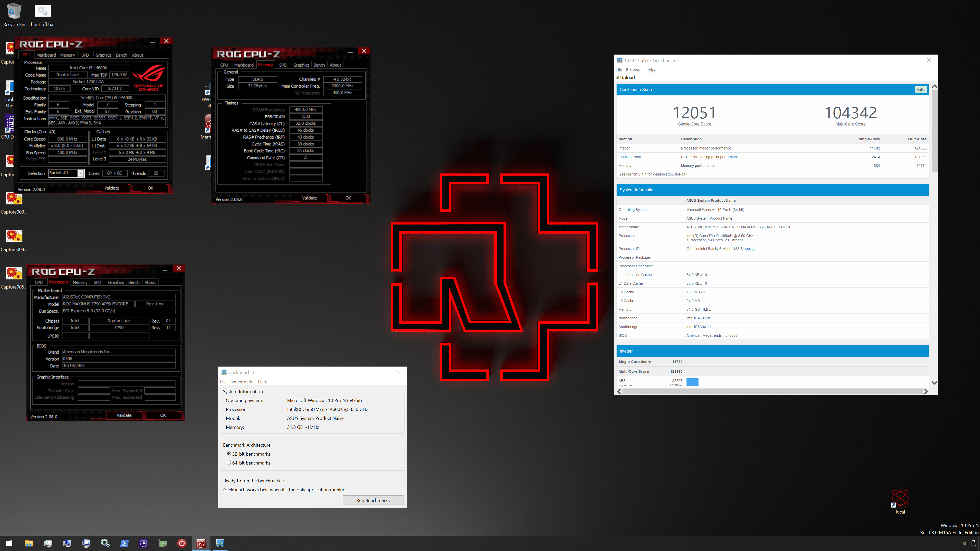Click the Geekbench result window title icon
Screen dimensions: 980x551
point(619,60)
